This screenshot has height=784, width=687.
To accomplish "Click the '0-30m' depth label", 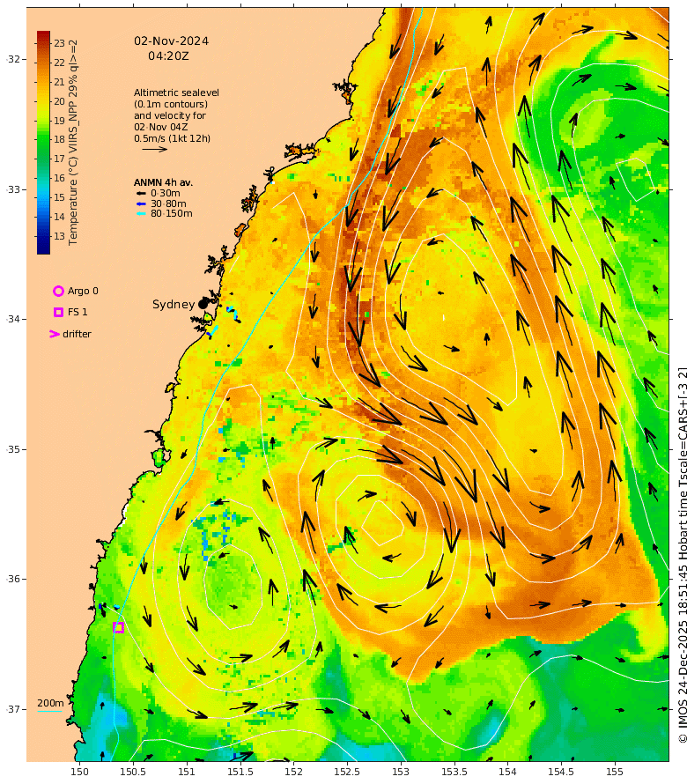I will tap(166, 194).
